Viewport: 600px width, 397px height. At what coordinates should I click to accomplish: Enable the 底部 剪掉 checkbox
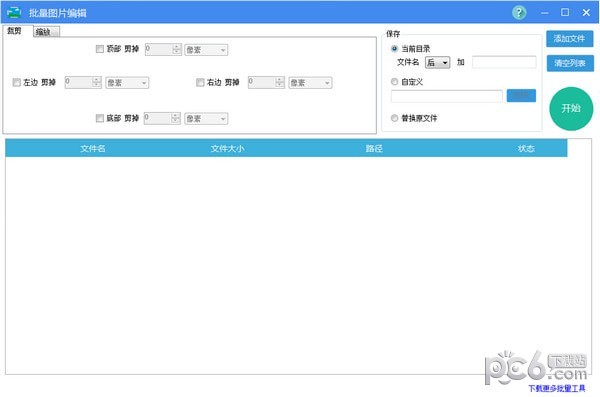[x=99, y=118]
